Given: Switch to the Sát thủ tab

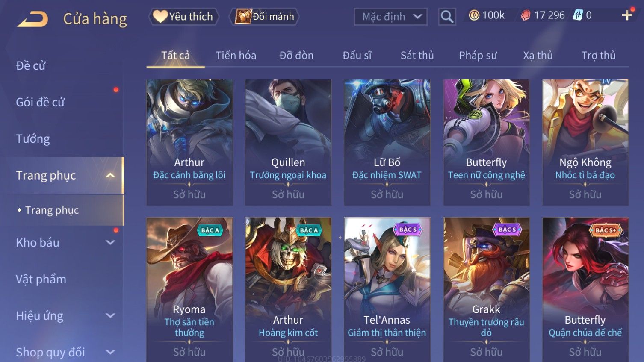Looking at the screenshot, I should (417, 56).
